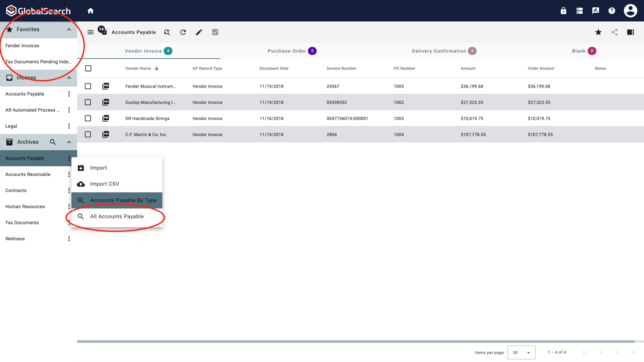Toggle the select-all header checkbox
The width and height of the screenshot is (644, 362).
[x=88, y=68]
